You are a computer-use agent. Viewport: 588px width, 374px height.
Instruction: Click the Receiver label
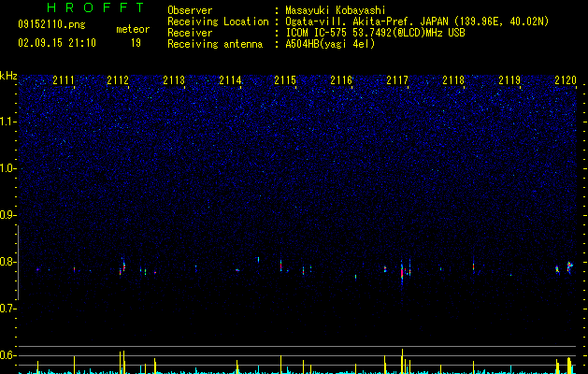[x=190, y=33]
